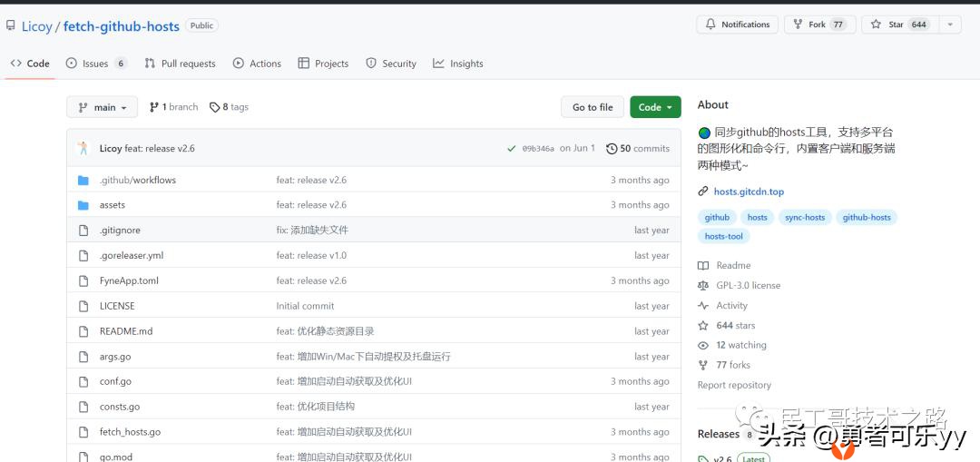Click the github-hosts topic tag
980x462 pixels.
(x=867, y=218)
